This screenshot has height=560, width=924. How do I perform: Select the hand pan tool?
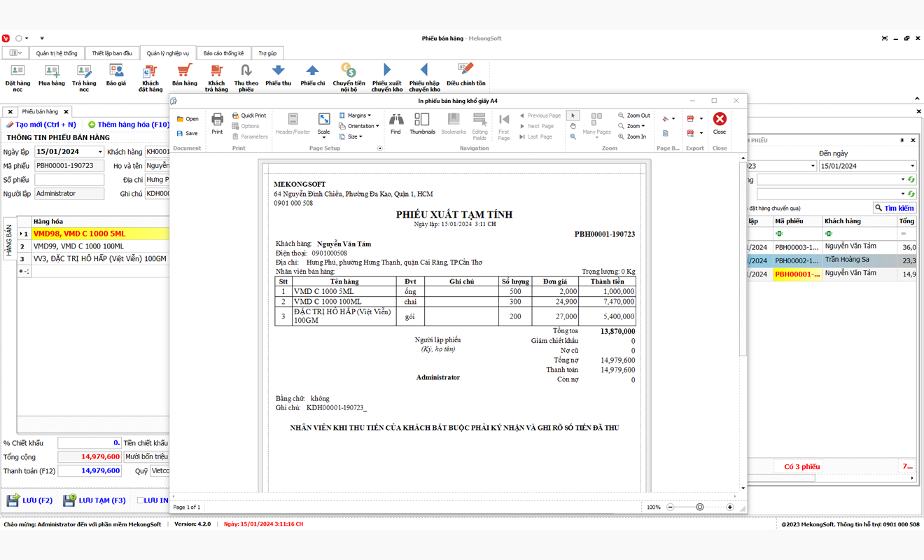573,126
